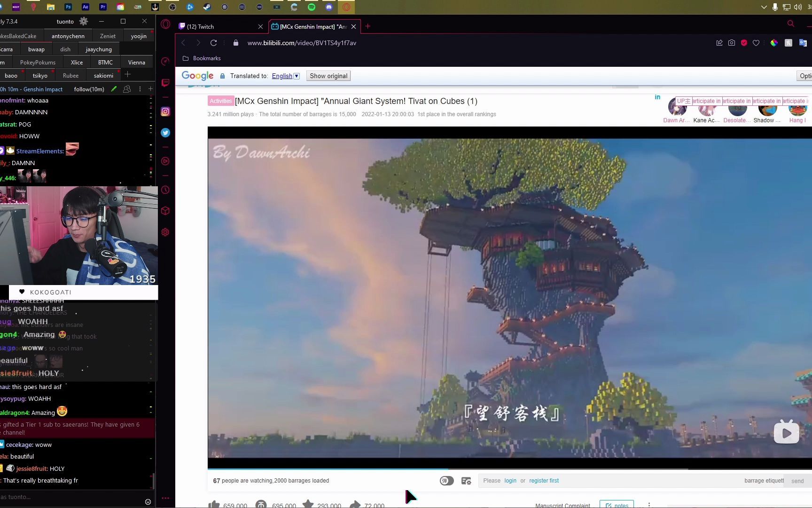812x508 pixels.
Task: Click the login link
Action: 510,481
